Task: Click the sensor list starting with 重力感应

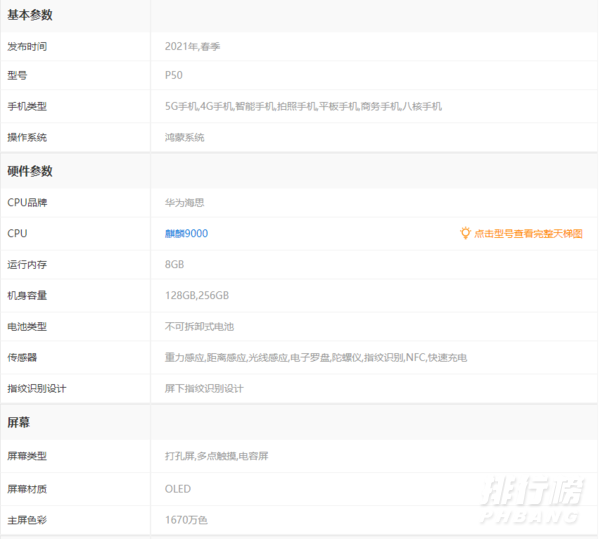Action: [316, 358]
